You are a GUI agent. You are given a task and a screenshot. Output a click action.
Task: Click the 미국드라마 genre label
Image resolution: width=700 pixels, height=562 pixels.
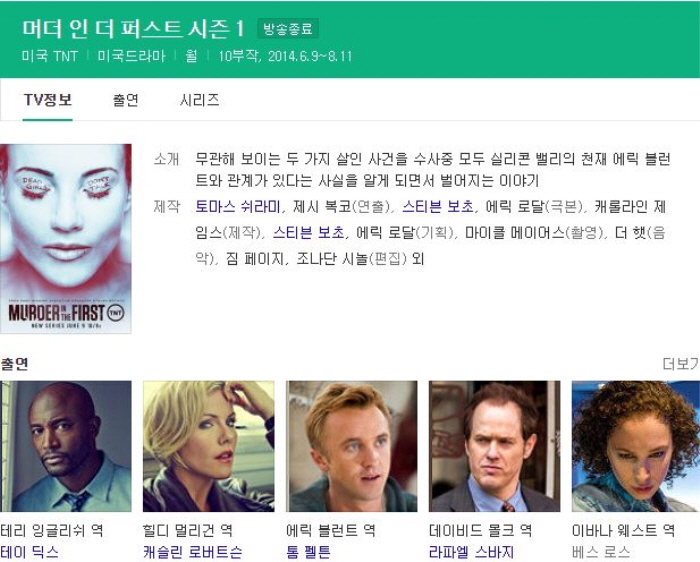(131, 56)
